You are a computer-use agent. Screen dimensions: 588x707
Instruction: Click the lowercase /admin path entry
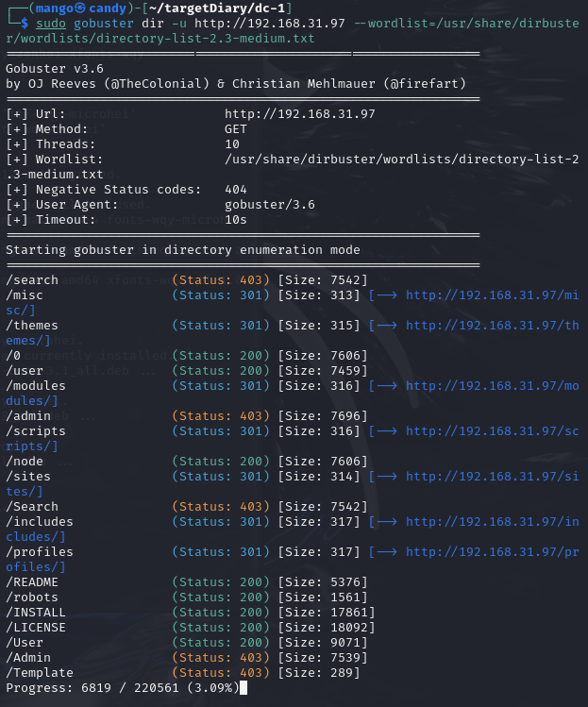[28, 415]
